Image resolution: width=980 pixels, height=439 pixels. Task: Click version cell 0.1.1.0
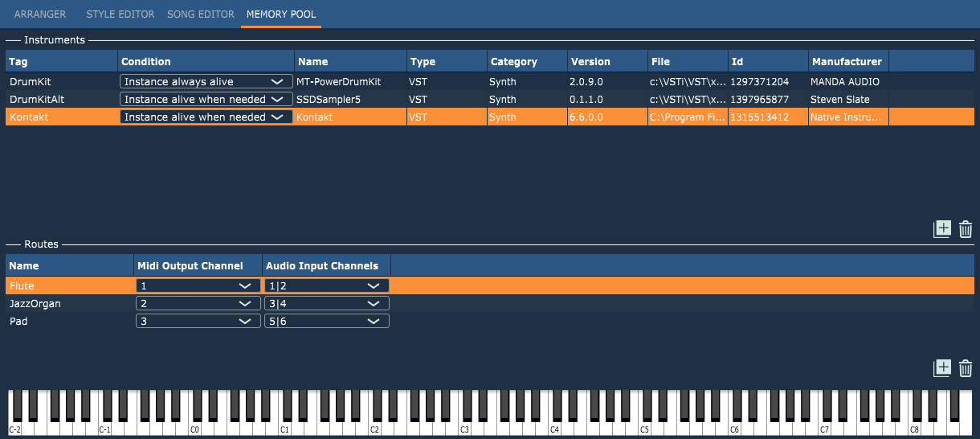click(608, 99)
